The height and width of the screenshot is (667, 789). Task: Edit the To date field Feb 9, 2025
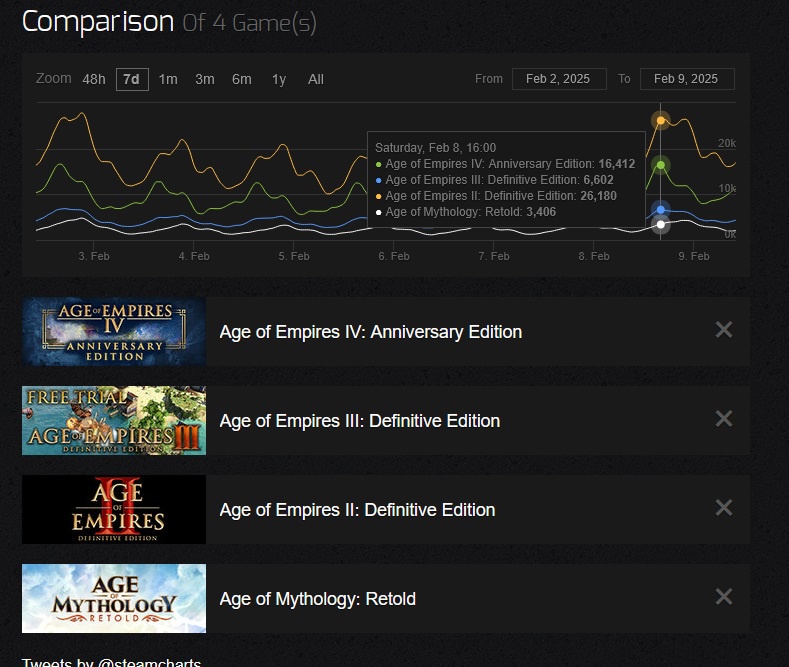click(687, 79)
